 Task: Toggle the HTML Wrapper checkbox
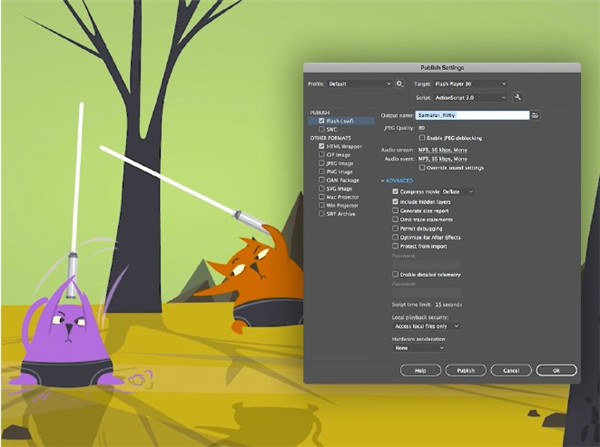click(321, 146)
